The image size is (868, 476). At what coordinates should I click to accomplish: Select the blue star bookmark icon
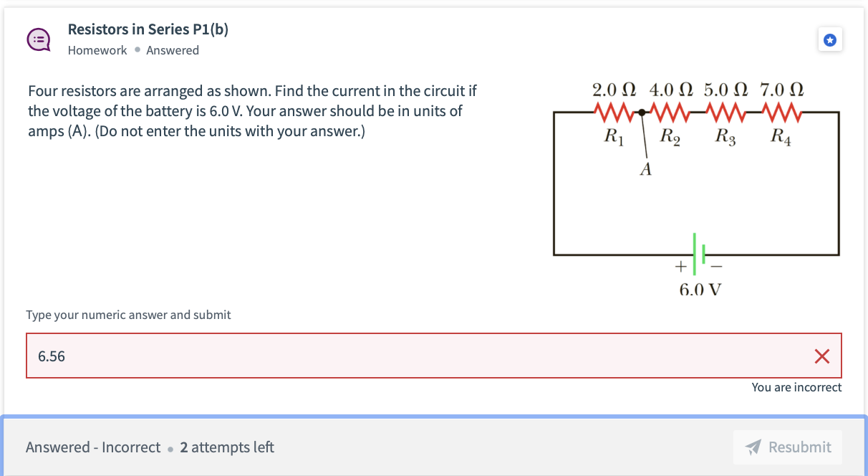(830, 39)
